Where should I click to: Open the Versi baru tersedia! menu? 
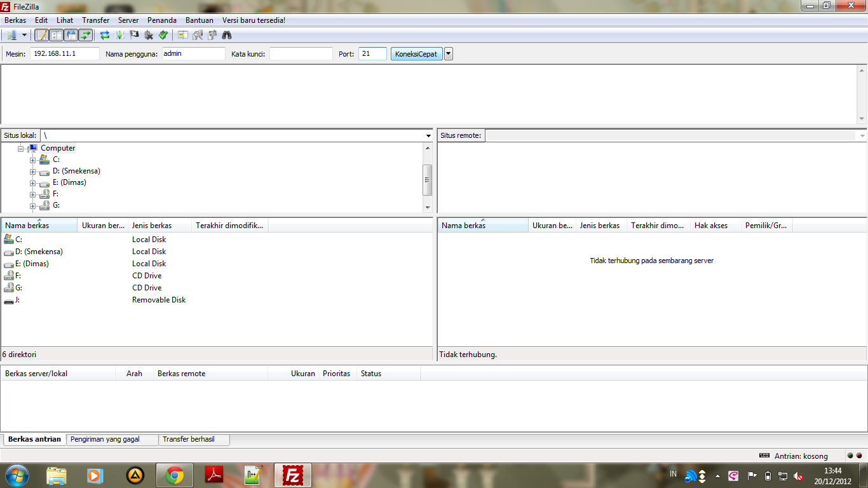point(254,20)
